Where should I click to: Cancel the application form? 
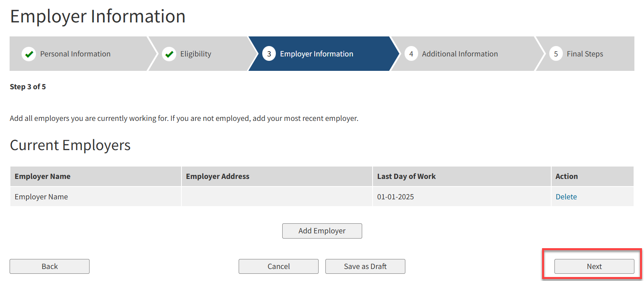pos(279,267)
